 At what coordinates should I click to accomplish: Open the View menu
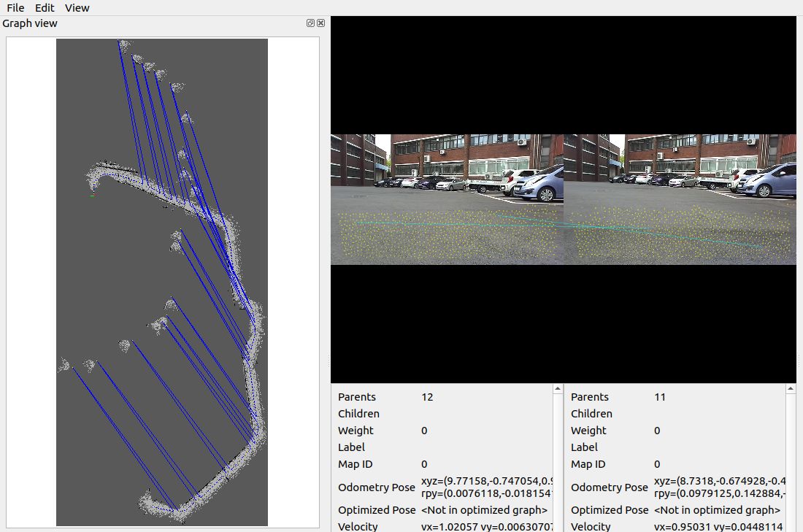(x=77, y=8)
